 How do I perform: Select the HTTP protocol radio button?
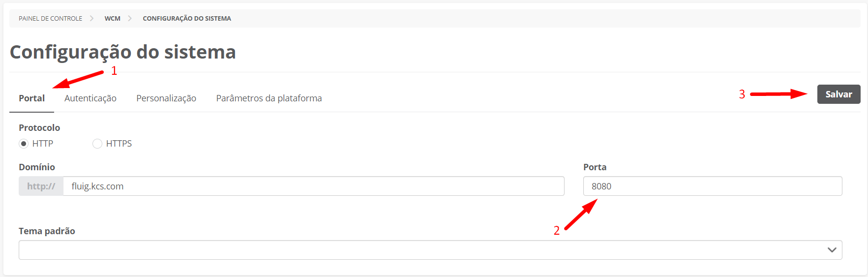pyautogui.click(x=24, y=144)
